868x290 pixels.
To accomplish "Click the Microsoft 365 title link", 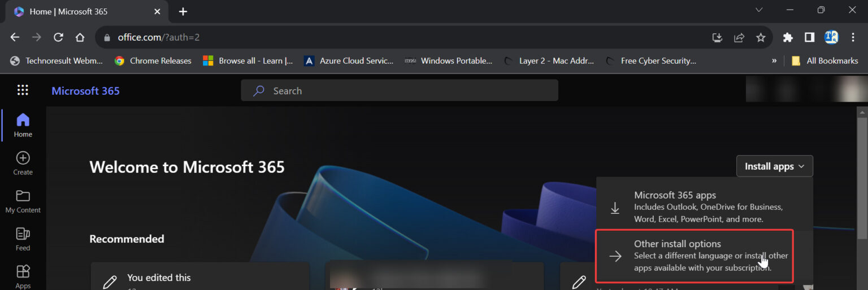I will [x=85, y=91].
